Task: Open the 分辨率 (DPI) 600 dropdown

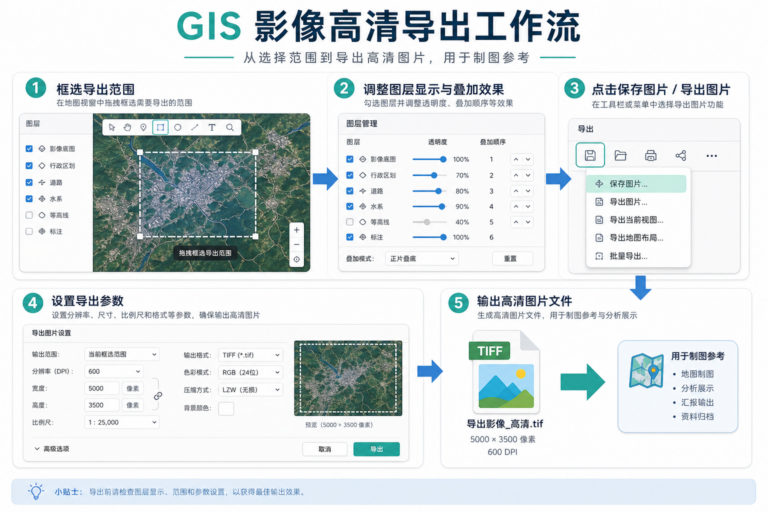Action: [x=114, y=371]
